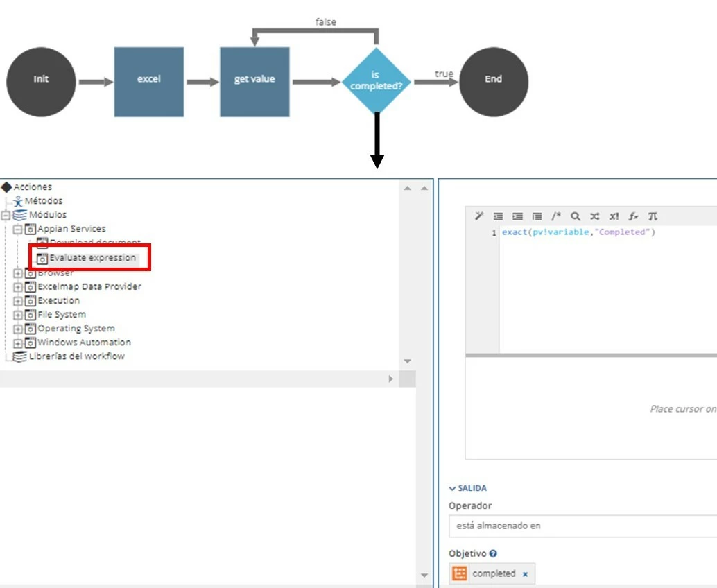
Task: Select the Acciones root label
Action: (x=33, y=187)
